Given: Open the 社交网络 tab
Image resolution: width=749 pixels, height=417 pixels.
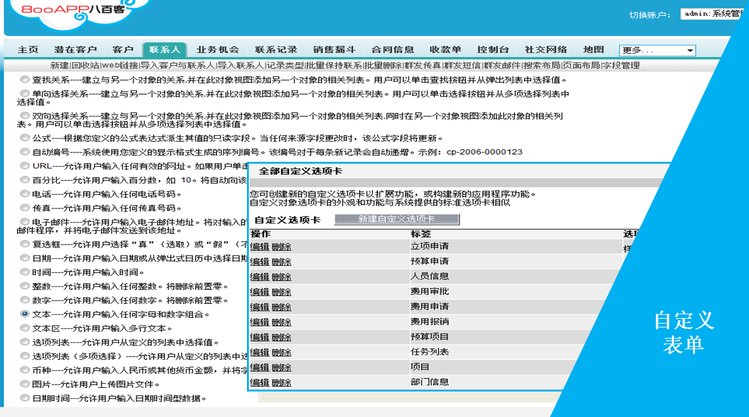Looking at the screenshot, I should tap(546, 50).
